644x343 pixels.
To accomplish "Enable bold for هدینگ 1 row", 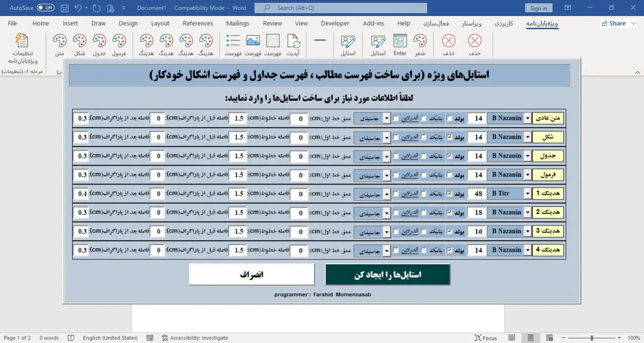I will [x=449, y=193].
